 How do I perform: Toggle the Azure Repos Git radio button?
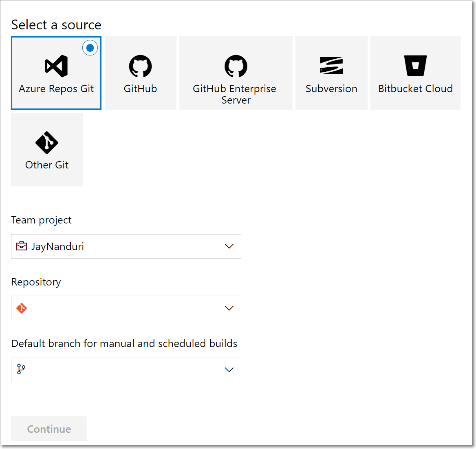tap(90, 48)
